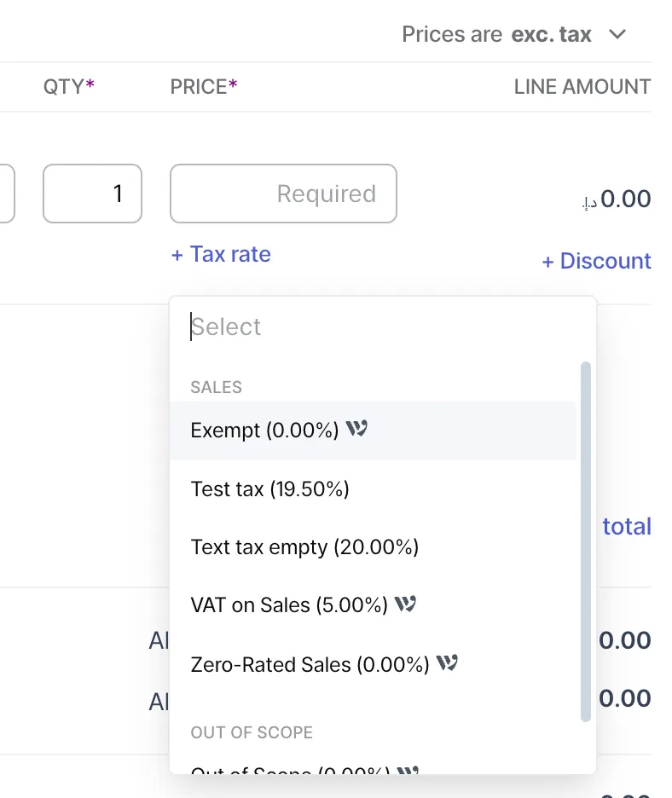
Task: Select VAT on Sales (5.00%)
Action: point(289,604)
